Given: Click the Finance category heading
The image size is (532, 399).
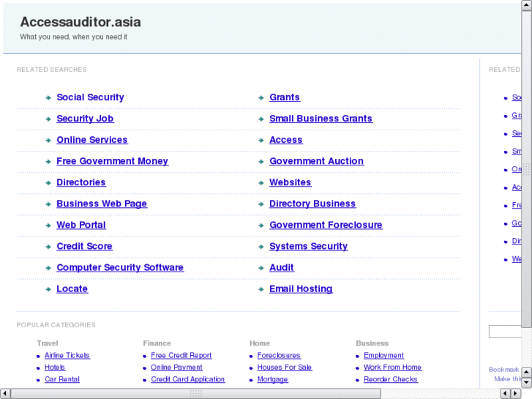Looking at the screenshot, I should (157, 343).
